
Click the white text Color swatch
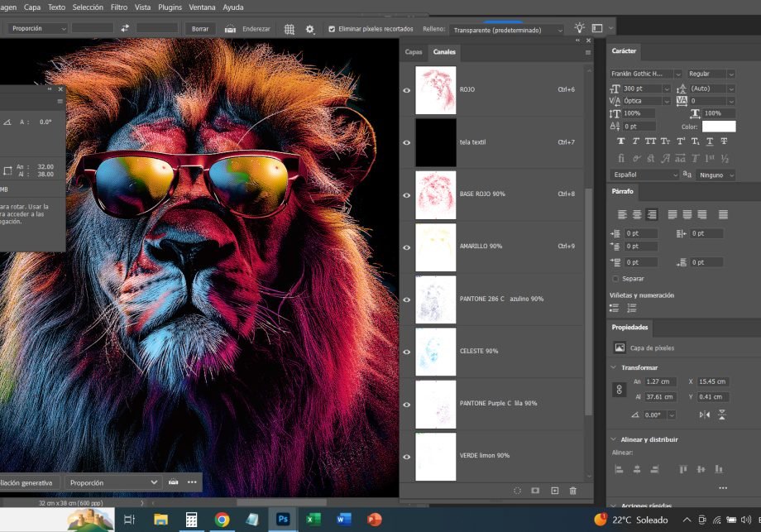[718, 127]
